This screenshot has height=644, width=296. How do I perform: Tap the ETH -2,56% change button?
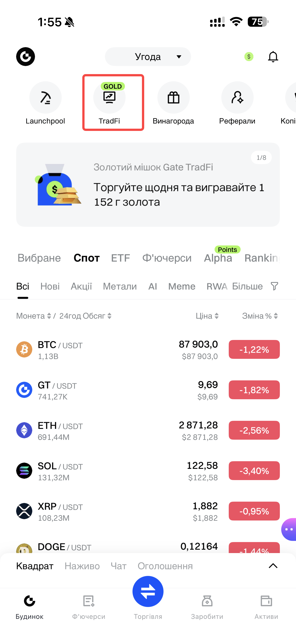[x=254, y=430]
